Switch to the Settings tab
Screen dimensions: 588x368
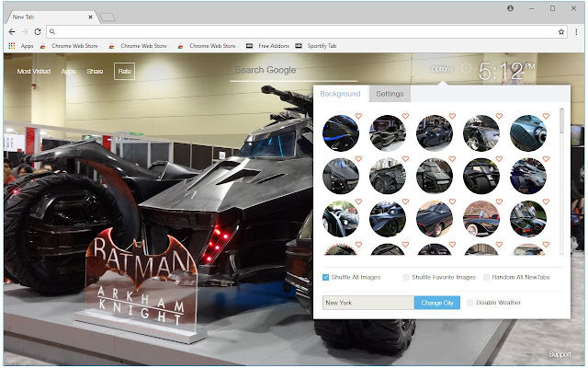click(390, 94)
